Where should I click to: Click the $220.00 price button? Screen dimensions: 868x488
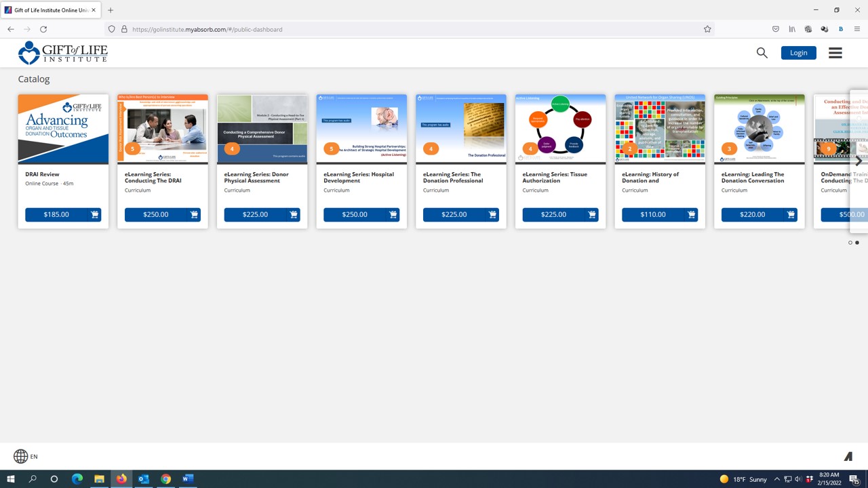pyautogui.click(x=753, y=215)
